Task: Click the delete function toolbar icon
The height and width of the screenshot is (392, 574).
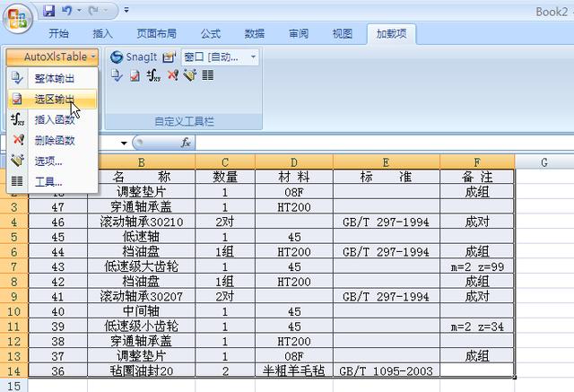Action: click(172, 75)
